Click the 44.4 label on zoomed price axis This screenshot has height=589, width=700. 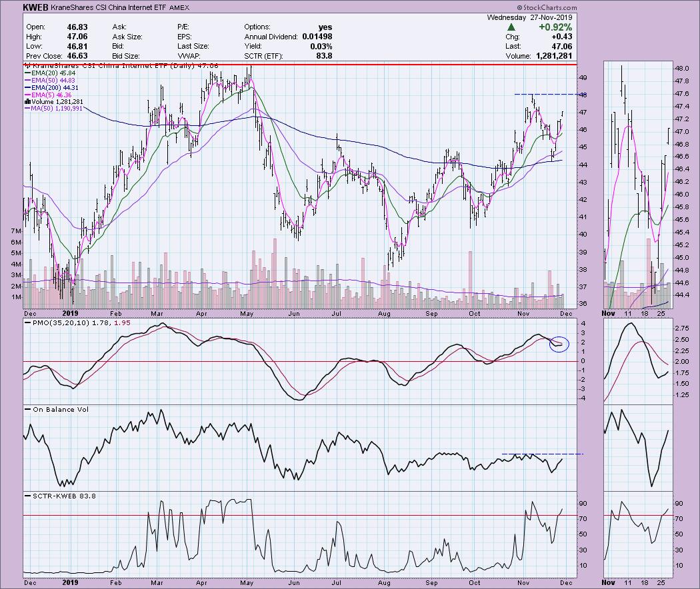pos(682,295)
